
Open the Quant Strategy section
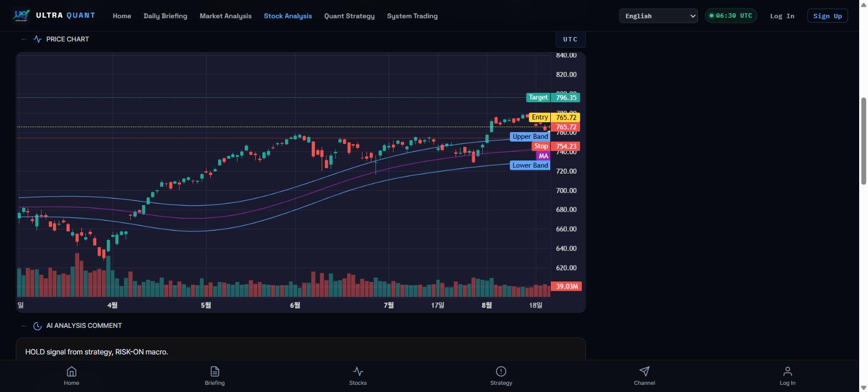tap(349, 16)
